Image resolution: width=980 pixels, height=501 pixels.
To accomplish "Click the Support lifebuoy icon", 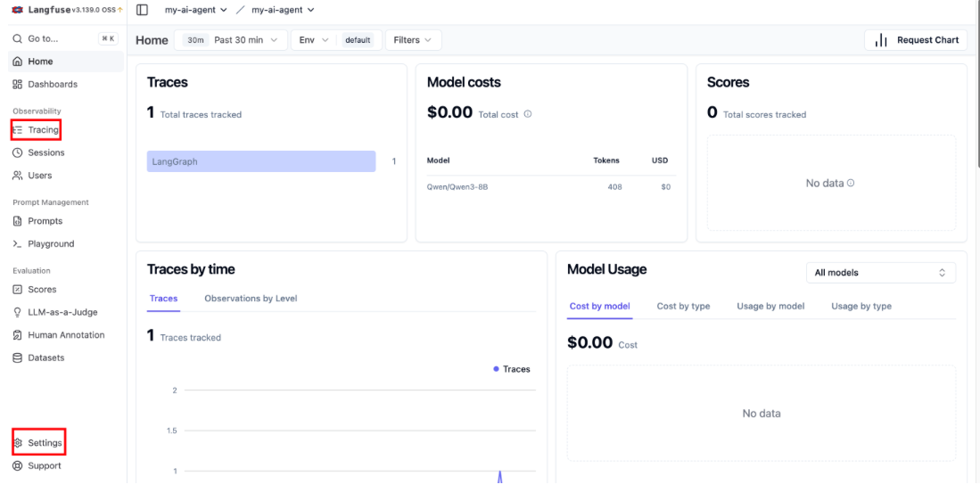I will pos(18,465).
